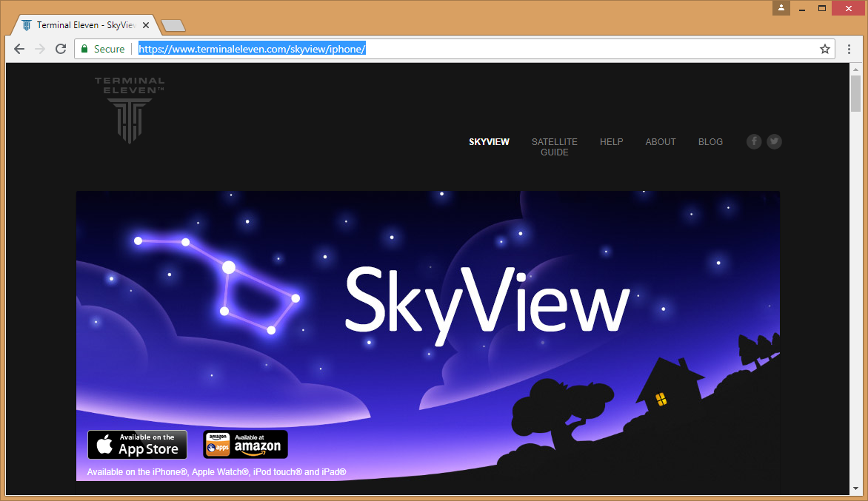The height and width of the screenshot is (501, 868).
Task: Open the Chrome three-dot menu
Action: pyautogui.click(x=849, y=50)
